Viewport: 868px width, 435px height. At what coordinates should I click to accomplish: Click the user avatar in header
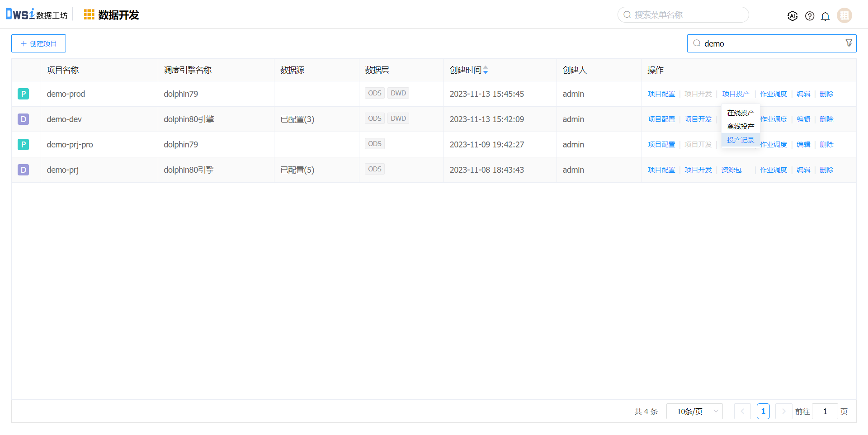(844, 15)
